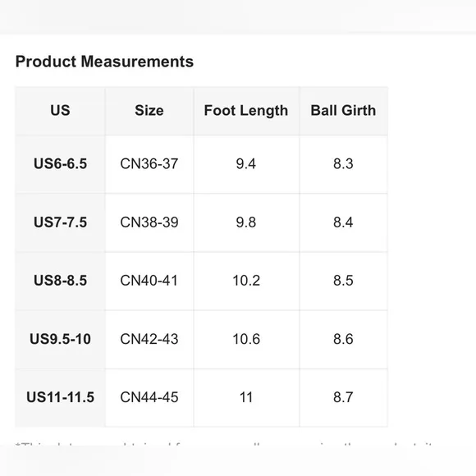Select the 11 foot length value
This screenshot has width=476, height=476.
pos(246,397)
